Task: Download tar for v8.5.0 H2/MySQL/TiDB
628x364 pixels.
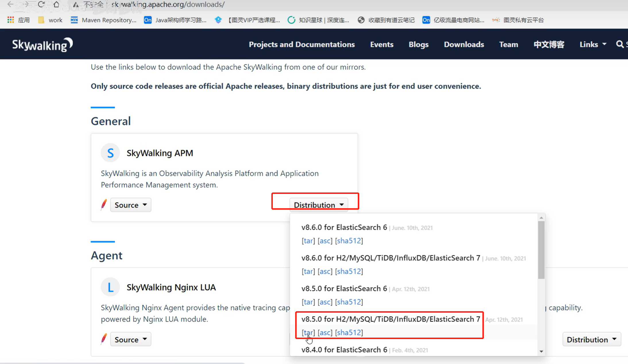Action: point(308,332)
